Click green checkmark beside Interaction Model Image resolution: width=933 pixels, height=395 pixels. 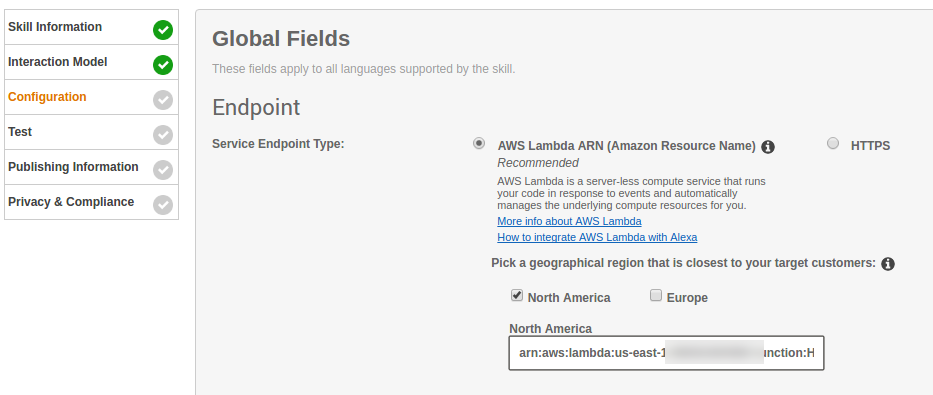162,65
